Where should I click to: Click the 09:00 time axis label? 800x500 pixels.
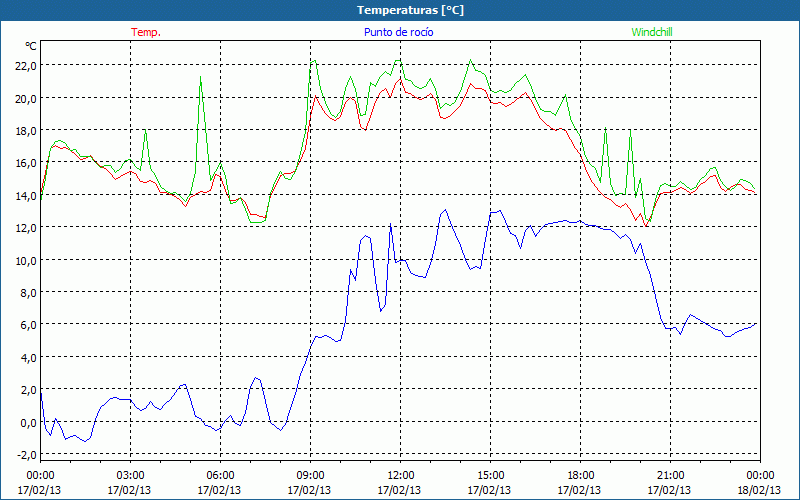(x=310, y=476)
